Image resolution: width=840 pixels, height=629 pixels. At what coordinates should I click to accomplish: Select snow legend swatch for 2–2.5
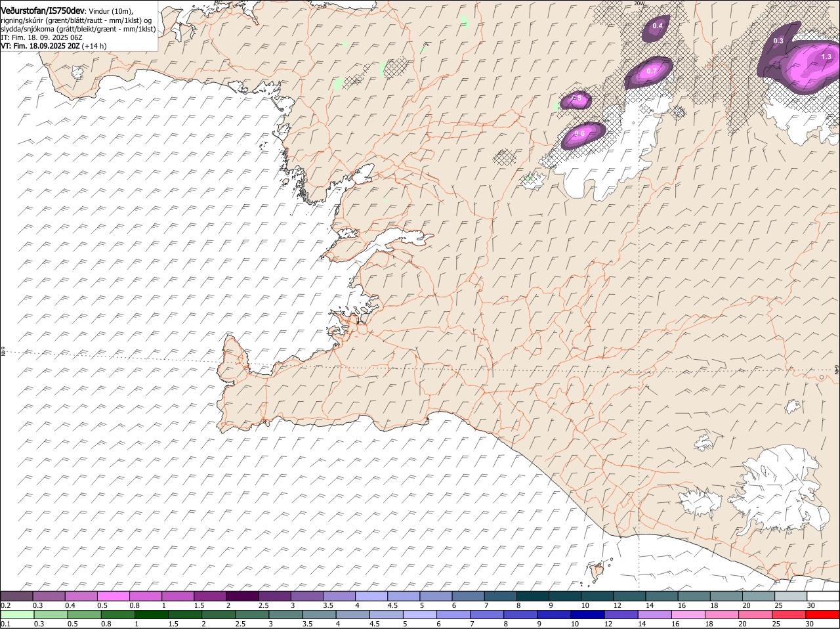tap(243, 596)
